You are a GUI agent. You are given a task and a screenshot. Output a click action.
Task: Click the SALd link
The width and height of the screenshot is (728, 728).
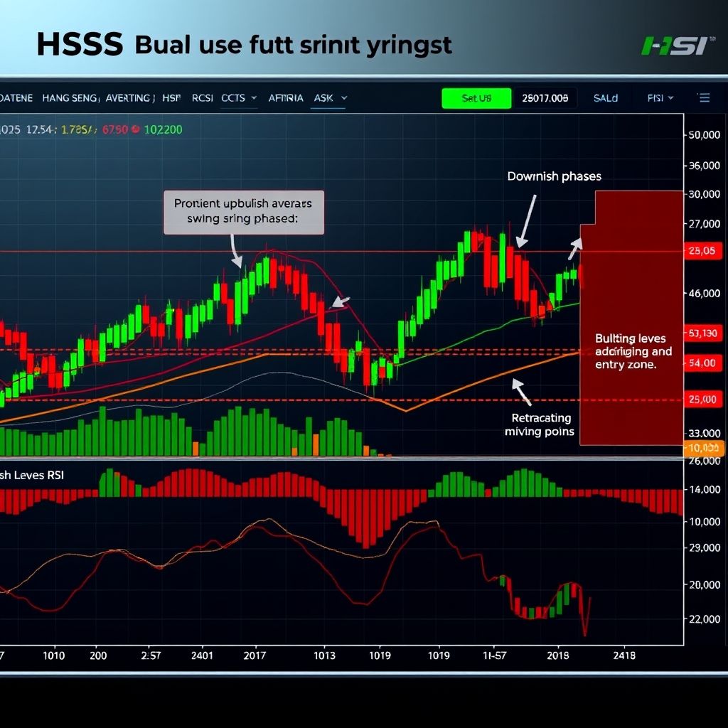coord(606,98)
